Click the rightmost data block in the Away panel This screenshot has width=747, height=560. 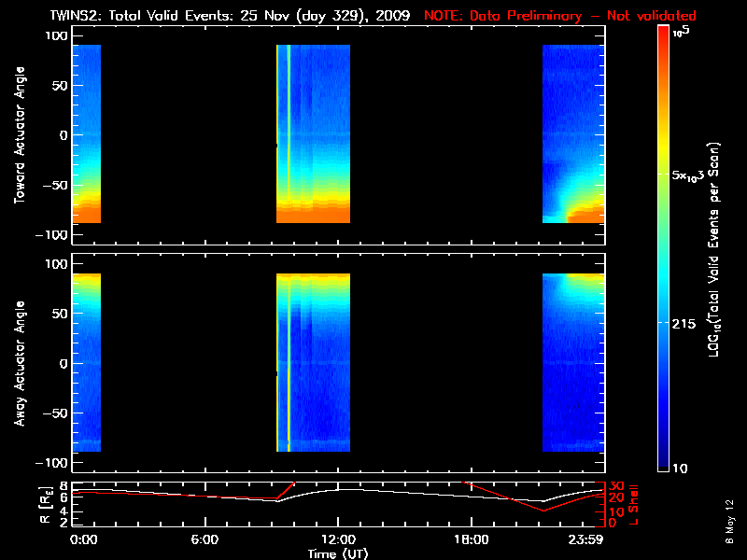(x=573, y=364)
